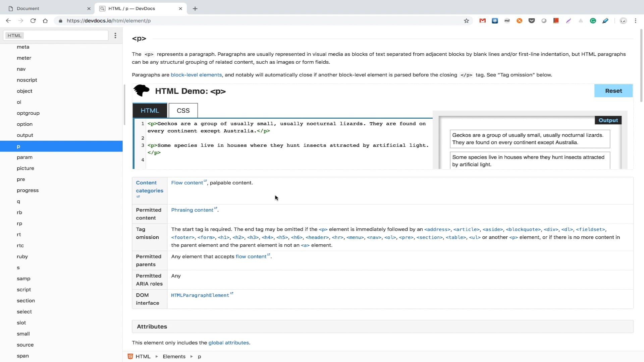Open the global attributes link
This screenshot has width=644, height=362.
coord(228,343)
